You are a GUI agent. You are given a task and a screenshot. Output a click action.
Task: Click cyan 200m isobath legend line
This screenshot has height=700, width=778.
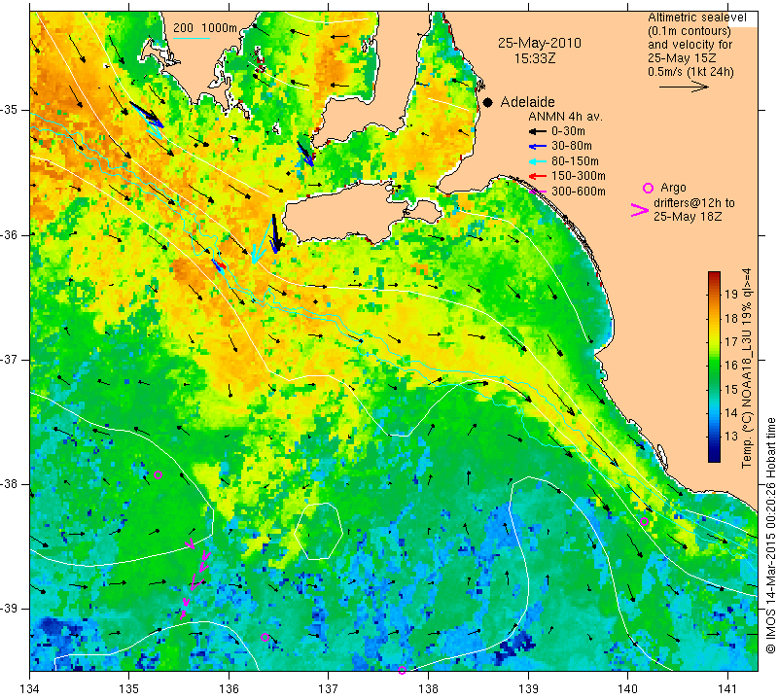(191, 38)
